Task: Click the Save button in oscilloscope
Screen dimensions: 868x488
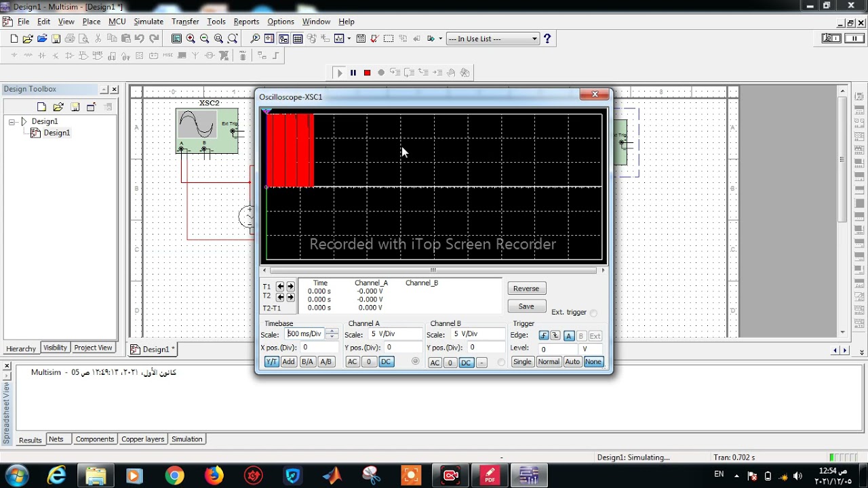Action: coord(526,306)
